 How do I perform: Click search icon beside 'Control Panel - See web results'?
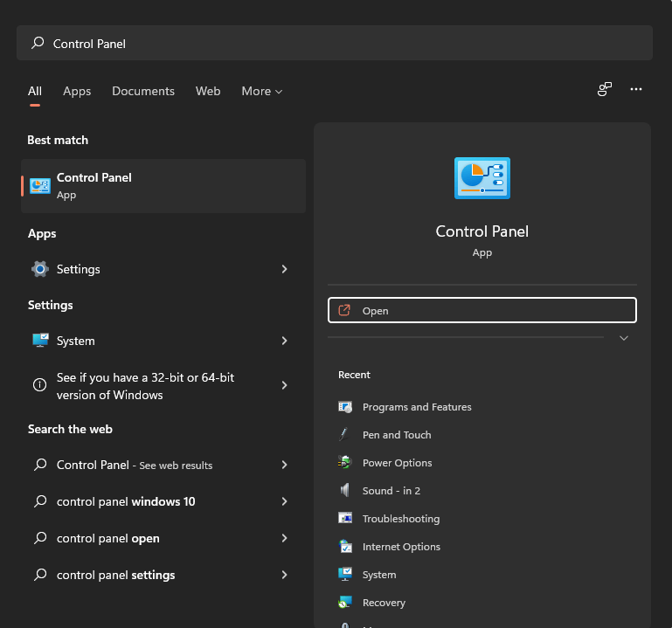click(x=40, y=465)
